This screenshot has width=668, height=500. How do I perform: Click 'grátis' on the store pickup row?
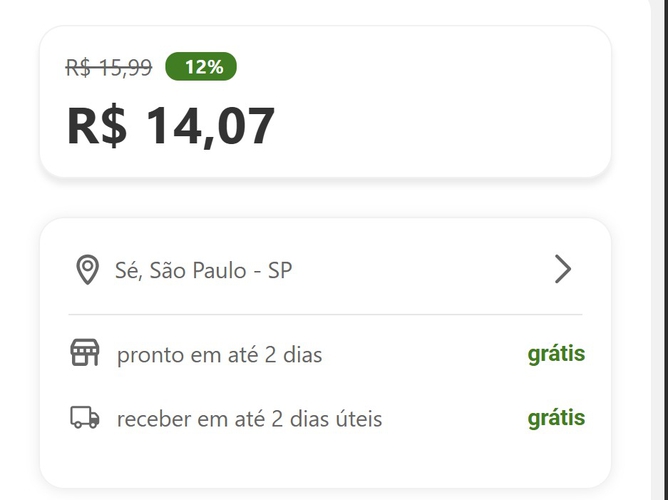coord(556,354)
